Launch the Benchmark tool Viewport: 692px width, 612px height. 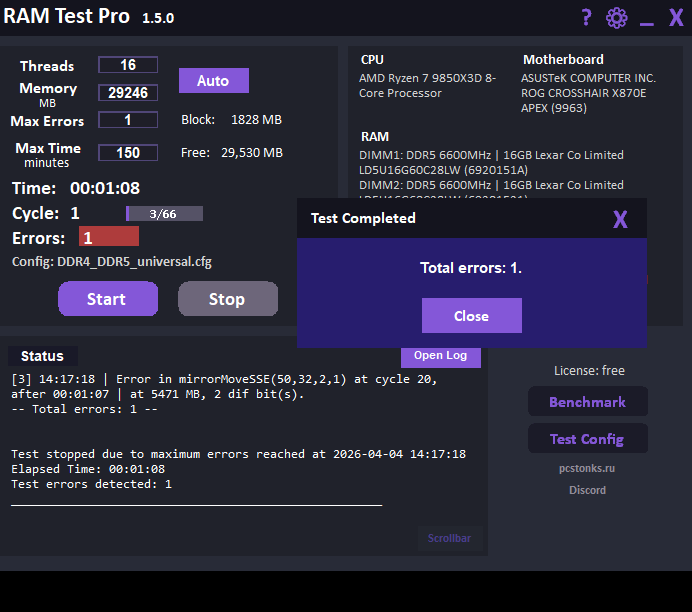(x=587, y=402)
